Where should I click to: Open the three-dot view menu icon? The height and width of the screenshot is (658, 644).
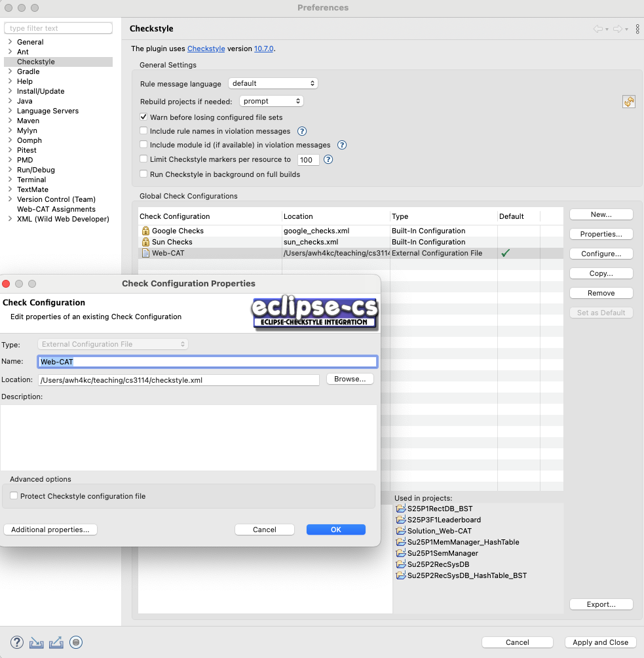click(x=637, y=29)
